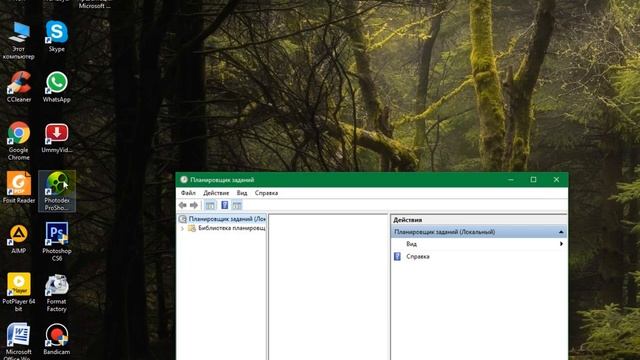The height and width of the screenshot is (360, 640).
Task: Close the Планировщик заданий window
Action: point(556,180)
